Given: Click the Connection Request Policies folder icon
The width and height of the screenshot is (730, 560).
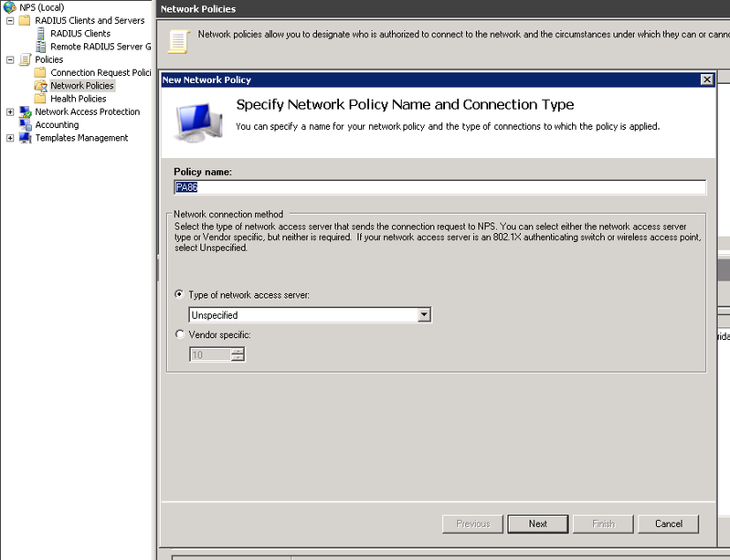Looking at the screenshot, I should (x=40, y=72).
